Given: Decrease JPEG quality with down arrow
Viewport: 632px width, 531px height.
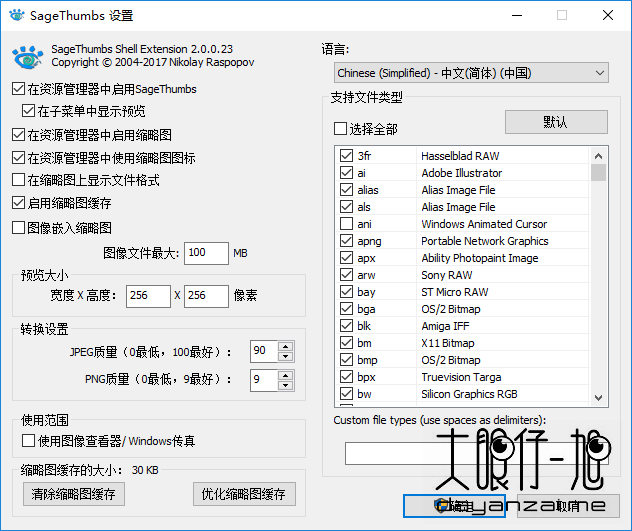Looking at the screenshot, I should pyautogui.click(x=285, y=356).
